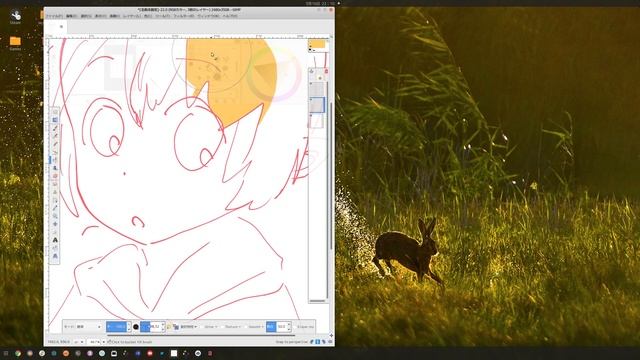
Task: Open the 編集 (Edit) menu
Action: point(71,16)
